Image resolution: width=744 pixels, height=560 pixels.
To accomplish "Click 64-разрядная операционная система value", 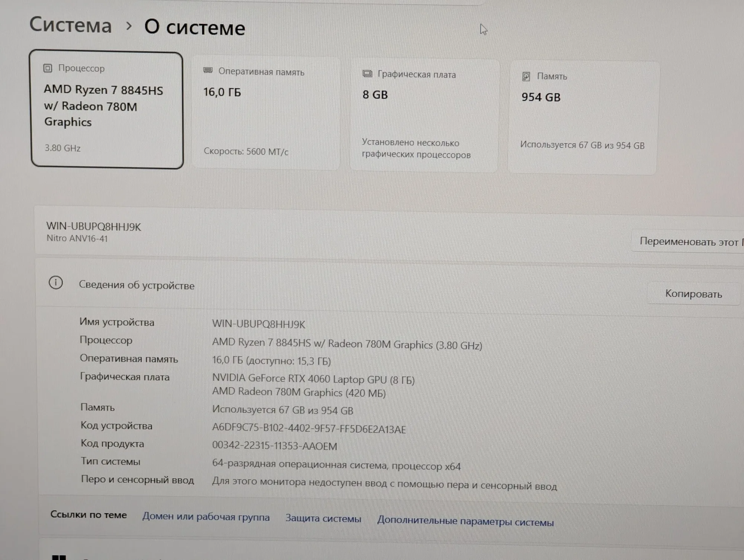I will pyautogui.click(x=336, y=465).
